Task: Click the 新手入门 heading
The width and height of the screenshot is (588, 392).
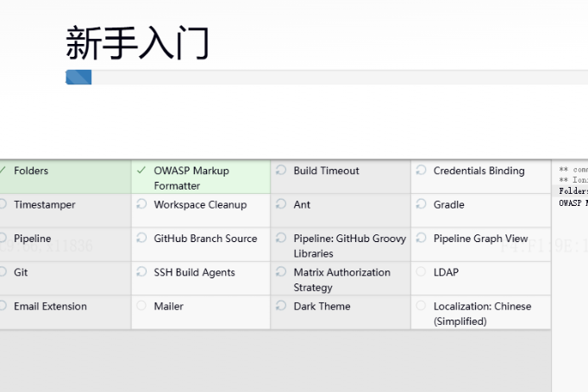Action: [137, 43]
